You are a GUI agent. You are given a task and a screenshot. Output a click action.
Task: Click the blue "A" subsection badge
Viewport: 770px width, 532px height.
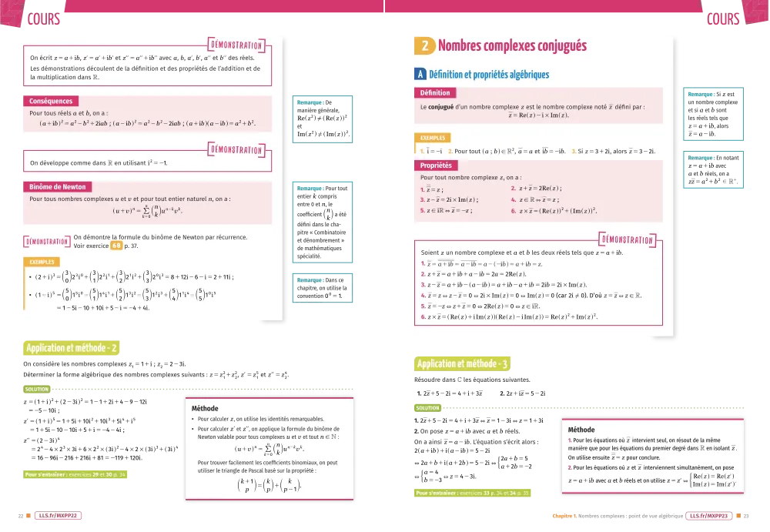(420, 75)
